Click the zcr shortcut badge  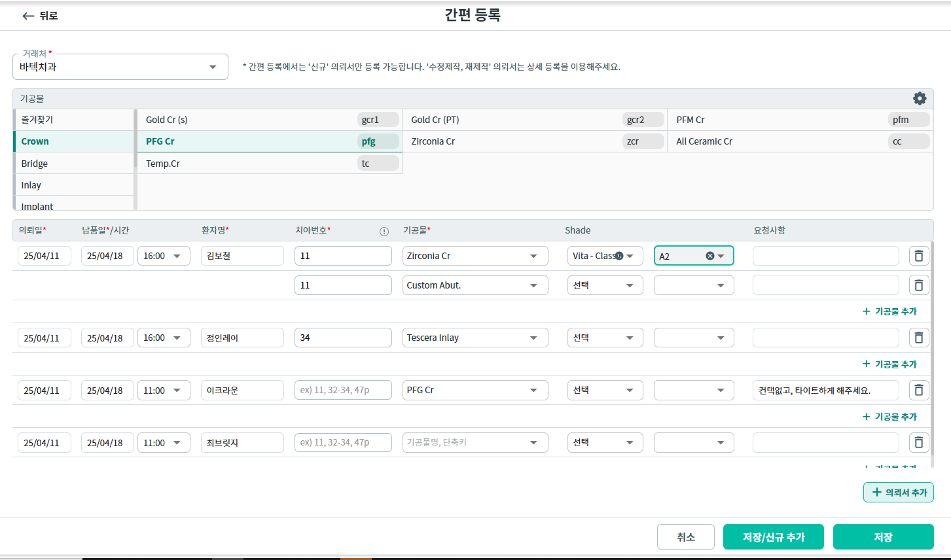(643, 141)
